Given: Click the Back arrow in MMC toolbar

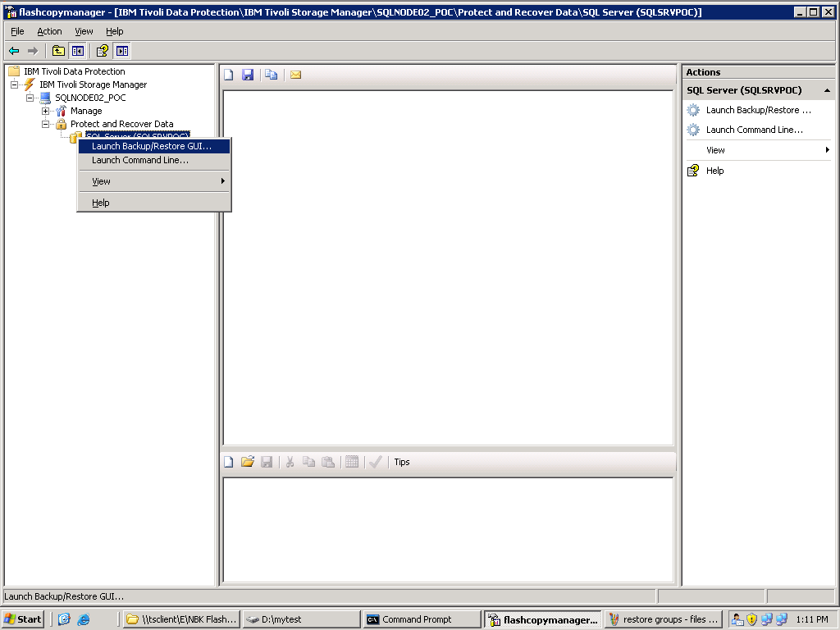Looking at the screenshot, I should [15, 51].
